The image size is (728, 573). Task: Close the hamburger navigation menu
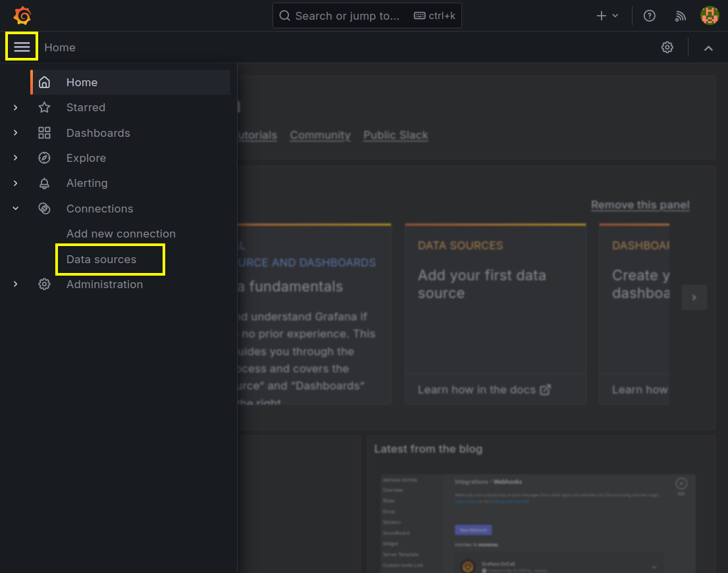pos(21,47)
